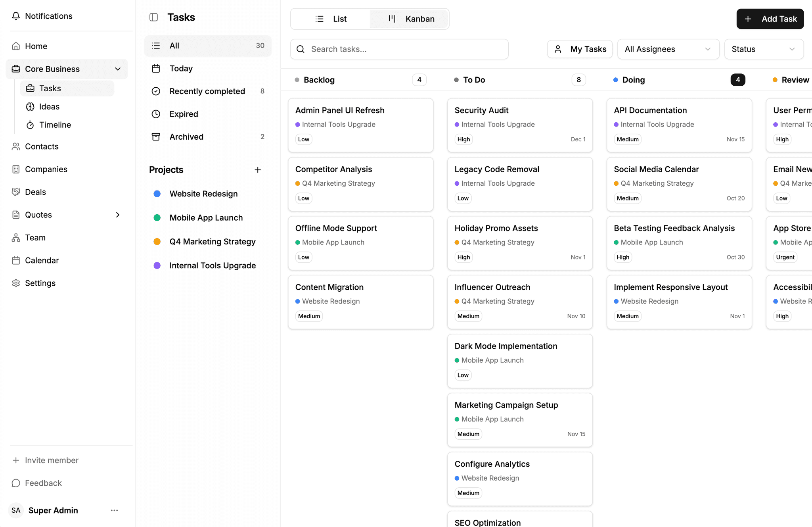This screenshot has height=527, width=812.
Task: Open Notifications bell icon
Action: [16, 16]
